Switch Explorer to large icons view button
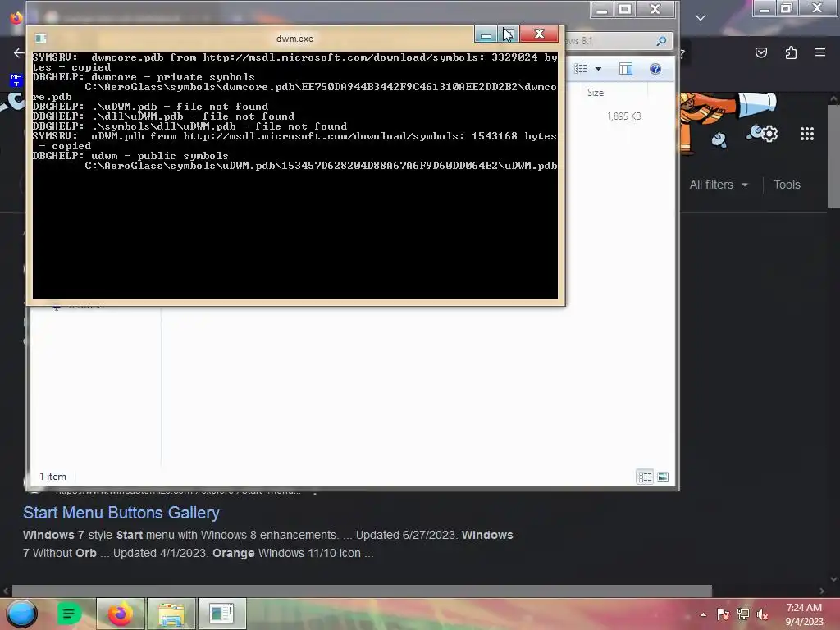This screenshot has width=840, height=630. coord(663,477)
